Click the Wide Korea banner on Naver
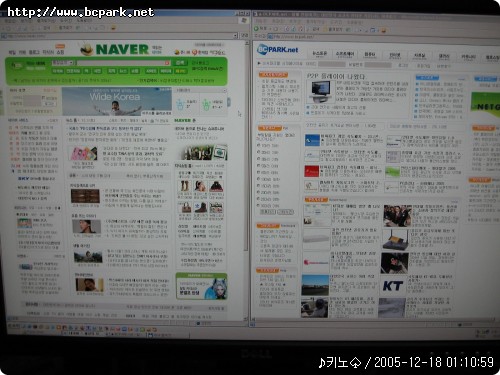 (x=117, y=102)
